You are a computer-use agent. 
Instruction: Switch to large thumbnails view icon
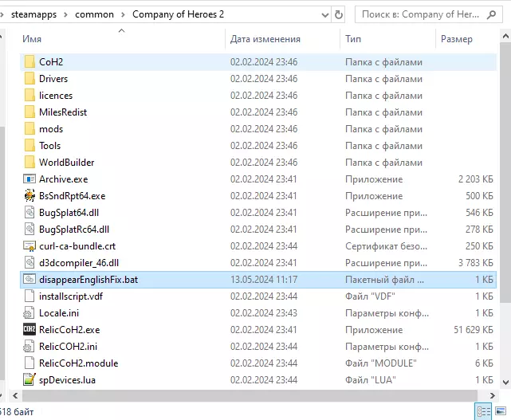[501, 411]
